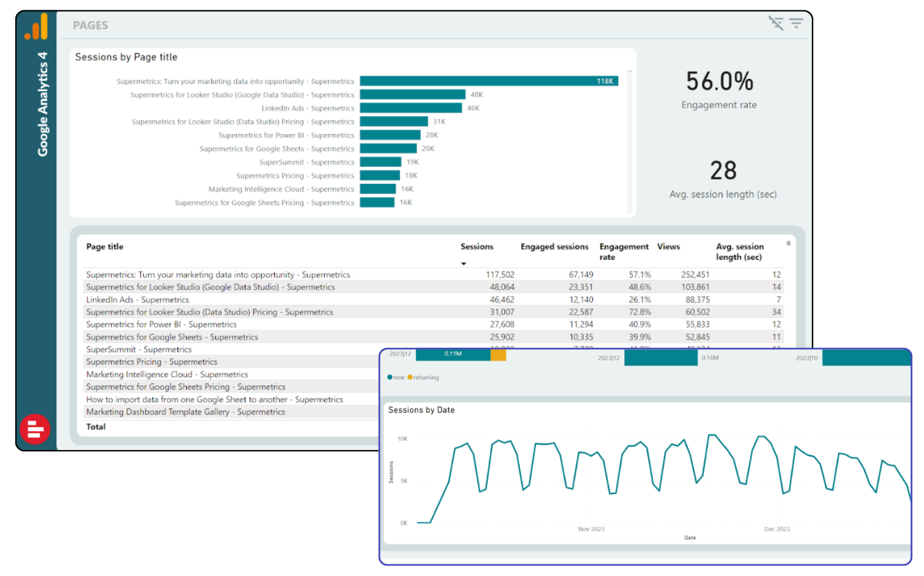Select the LinkedIn Ads row in table

coord(138,300)
